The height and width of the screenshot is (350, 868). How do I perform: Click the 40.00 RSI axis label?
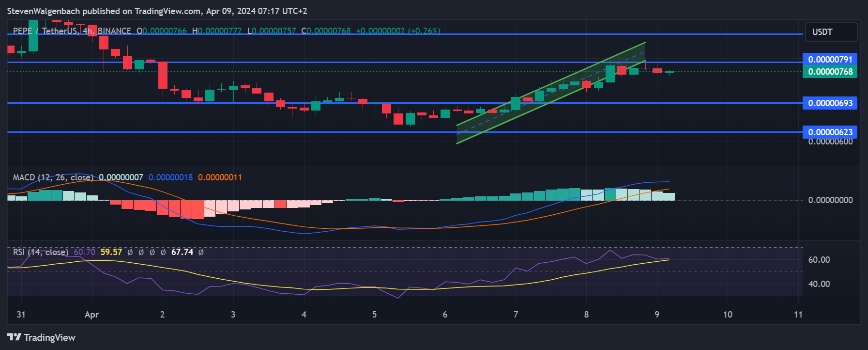click(x=819, y=284)
